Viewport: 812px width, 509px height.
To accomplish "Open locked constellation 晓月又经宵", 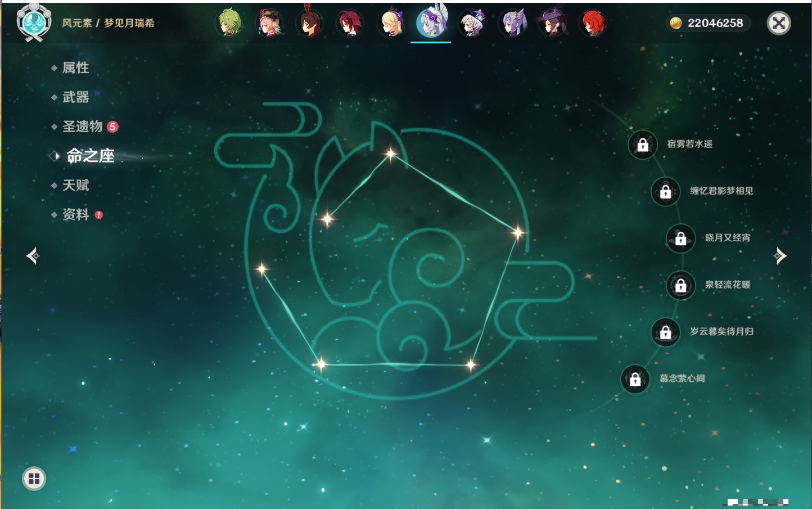I will (681, 238).
